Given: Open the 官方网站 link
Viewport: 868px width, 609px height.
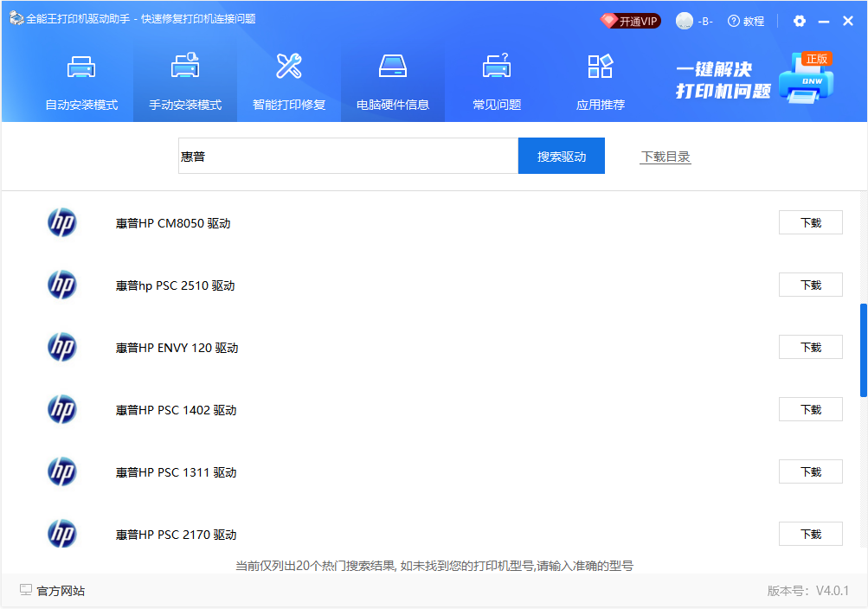Looking at the screenshot, I should tap(61, 591).
